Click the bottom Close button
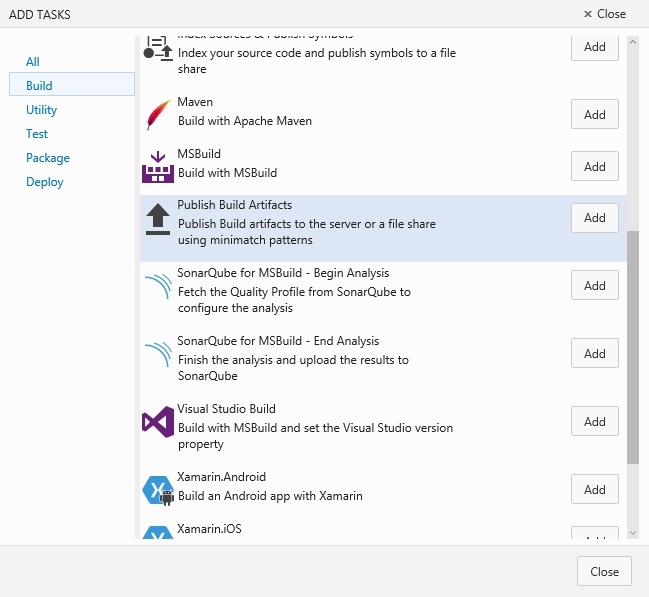Viewport: 649px width, 597px height. click(x=604, y=571)
